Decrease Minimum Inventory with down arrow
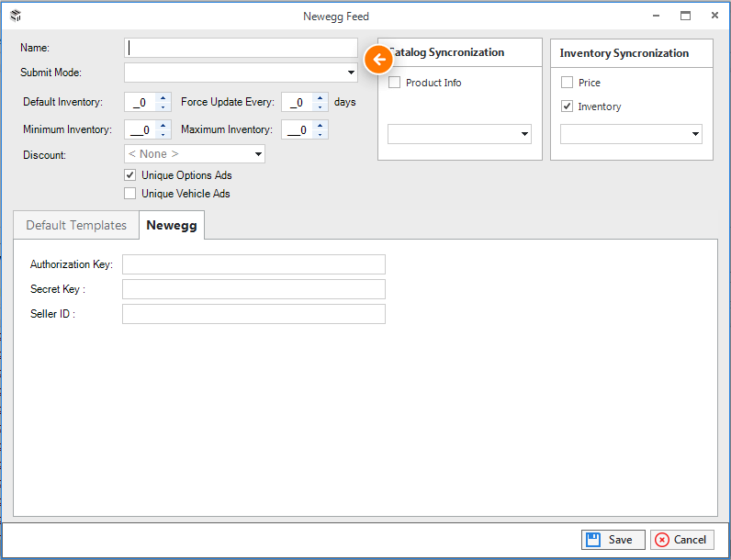The height and width of the screenshot is (560, 731). pyautogui.click(x=163, y=135)
